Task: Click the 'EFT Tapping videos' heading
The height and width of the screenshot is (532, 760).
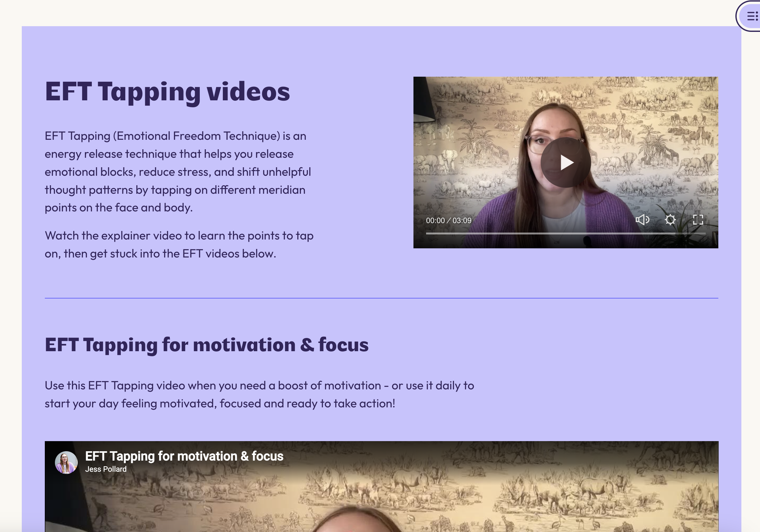Action: tap(167, 92)
